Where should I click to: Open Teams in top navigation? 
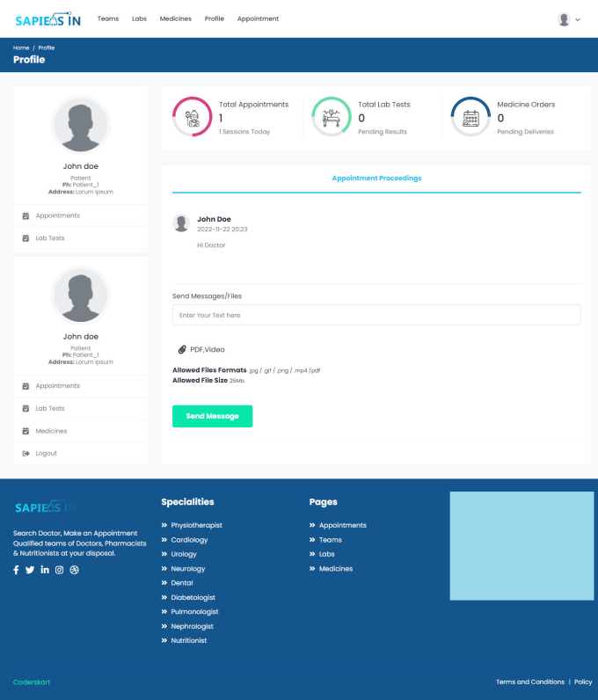coord(108,18)
